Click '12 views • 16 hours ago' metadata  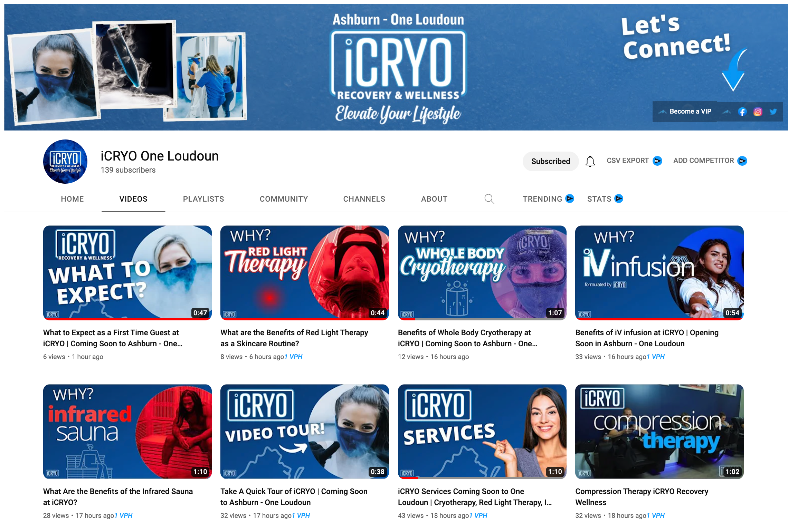point(433,357)
